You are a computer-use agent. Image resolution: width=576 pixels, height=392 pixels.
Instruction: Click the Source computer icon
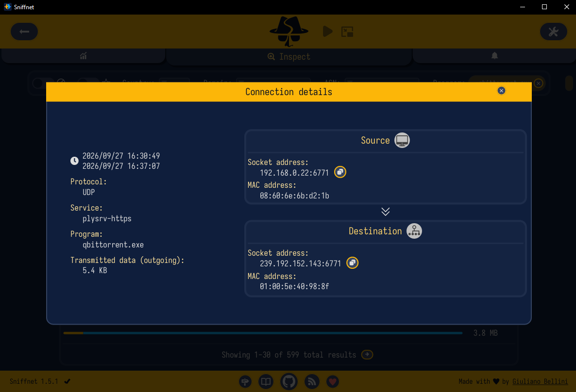click(x=402, y=140)
